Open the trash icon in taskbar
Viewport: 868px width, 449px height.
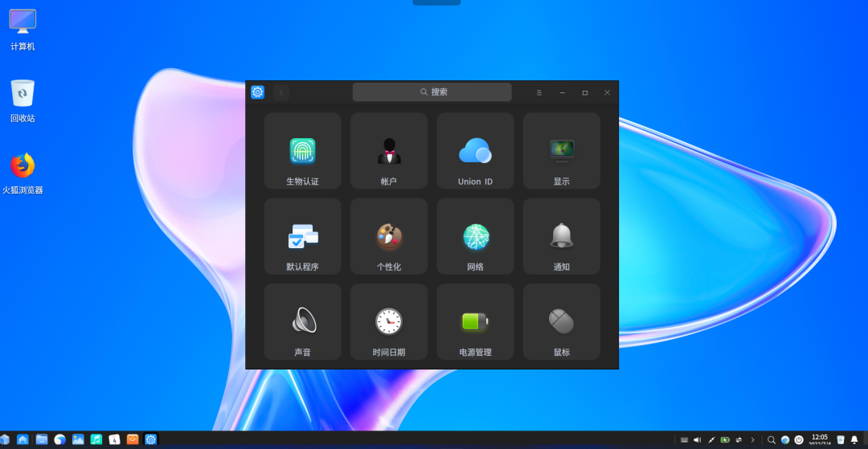(841, 439)
